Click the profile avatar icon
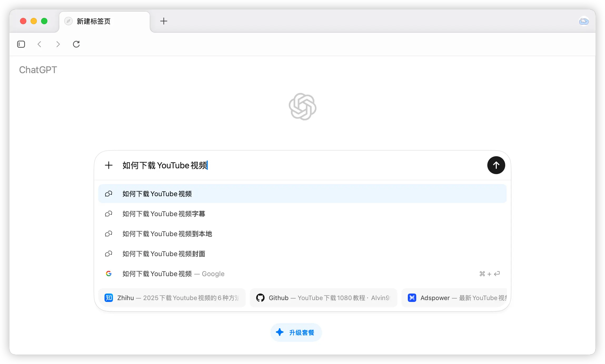 click(x=584, y=21)
